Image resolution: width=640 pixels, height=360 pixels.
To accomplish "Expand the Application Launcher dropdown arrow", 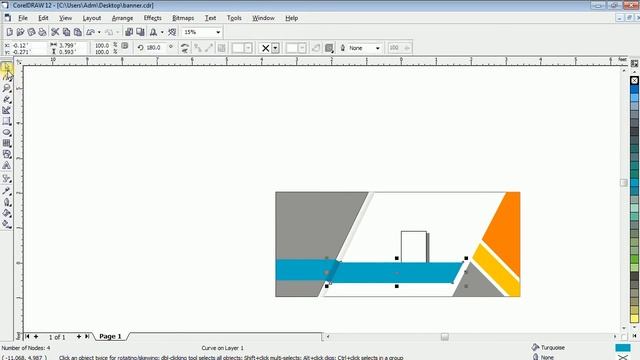I will pos(162,32).
